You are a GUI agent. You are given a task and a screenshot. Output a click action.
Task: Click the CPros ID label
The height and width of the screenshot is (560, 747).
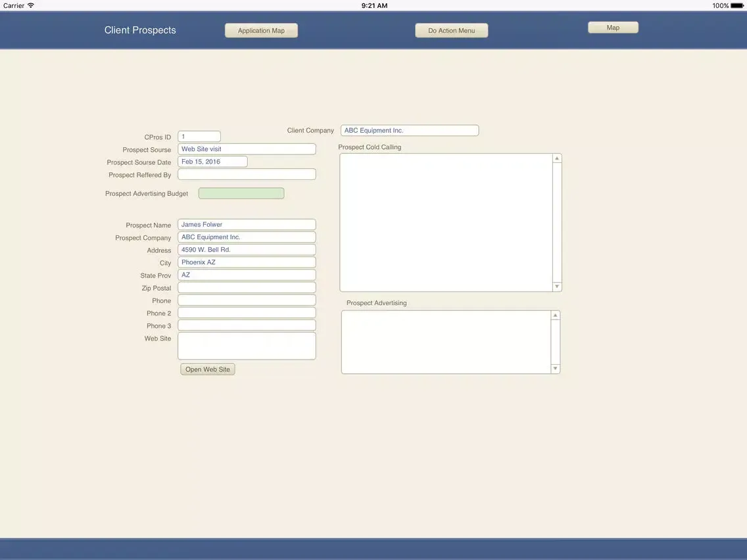tap(158, 137)
